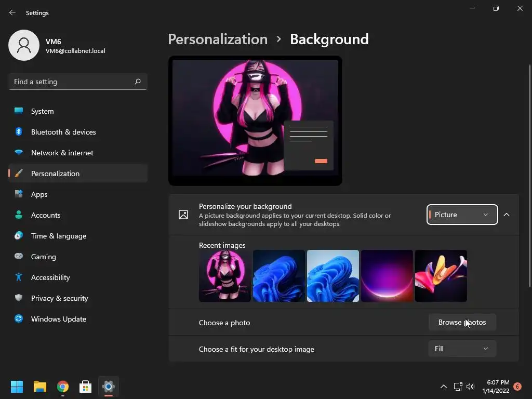Open Accounts settings

pos(78,215)
